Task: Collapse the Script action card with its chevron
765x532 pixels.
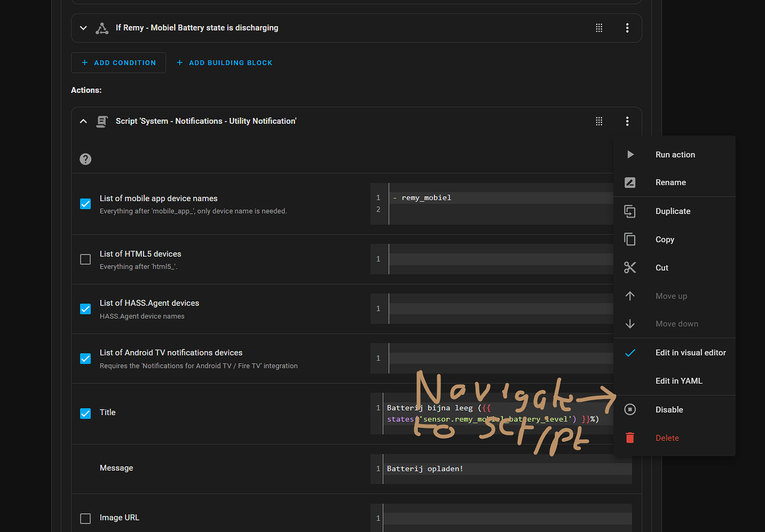Action: 83,121
